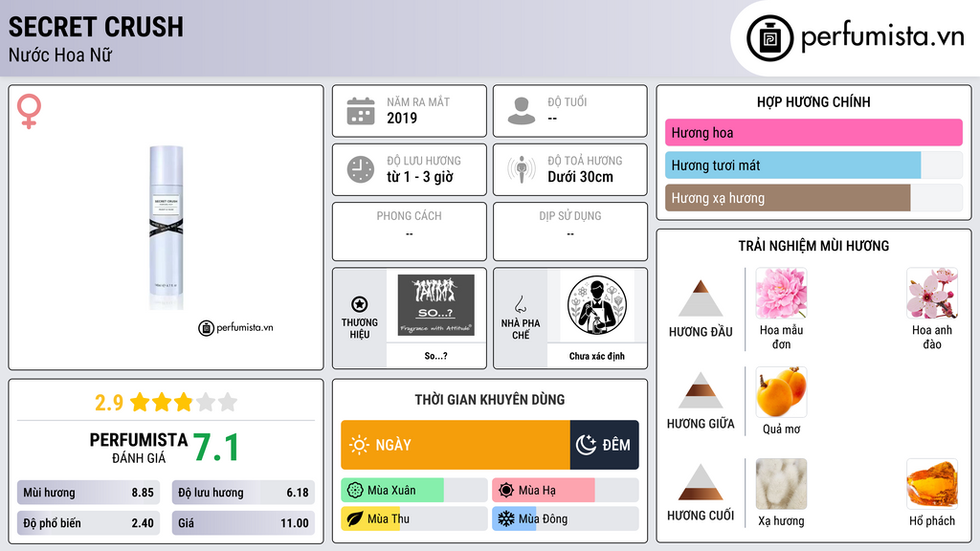
Task: Click the Nước Hoa Nữ subtitle
Action: pyautogui.click(x=60, y=55)
